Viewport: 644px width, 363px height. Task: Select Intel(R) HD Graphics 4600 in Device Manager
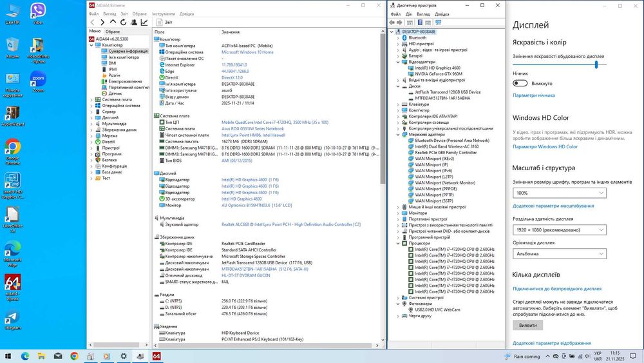tap(437, 68)
